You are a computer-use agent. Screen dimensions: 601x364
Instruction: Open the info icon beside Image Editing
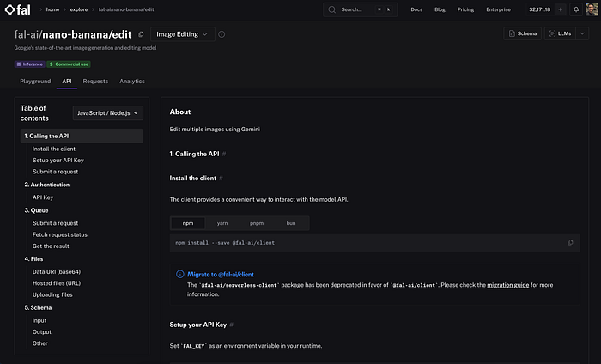(x=222, y=34)
